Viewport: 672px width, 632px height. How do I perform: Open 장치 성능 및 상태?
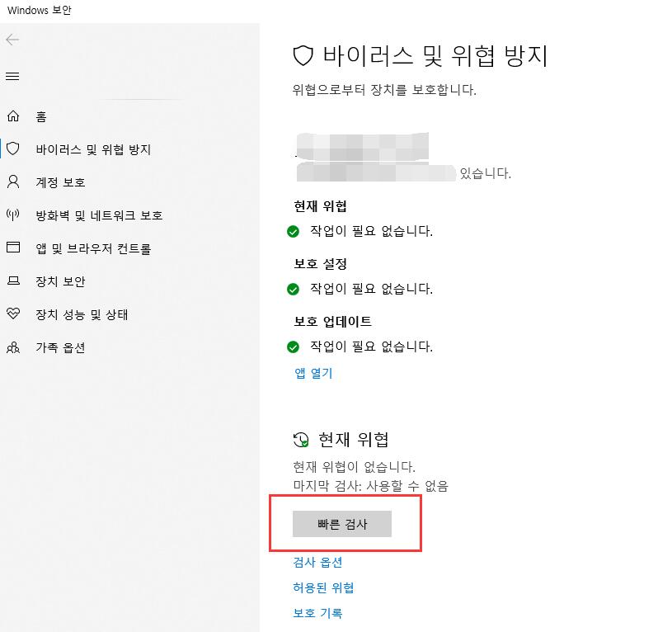point(82,314)
